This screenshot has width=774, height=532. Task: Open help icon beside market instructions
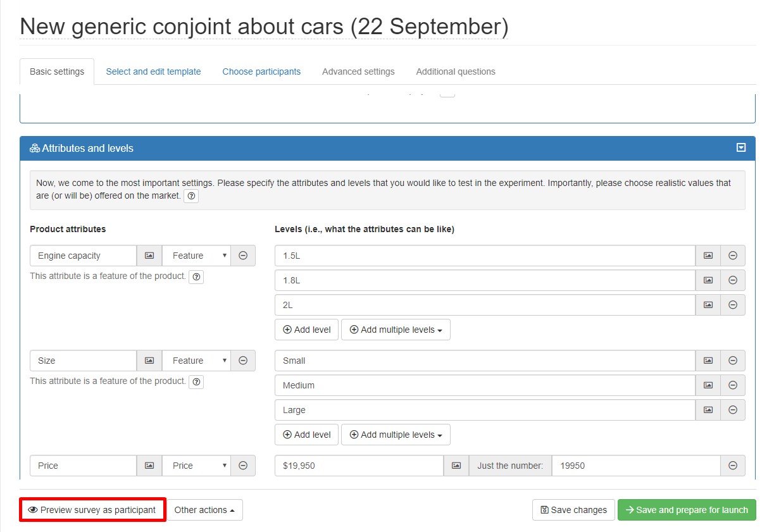191,196
